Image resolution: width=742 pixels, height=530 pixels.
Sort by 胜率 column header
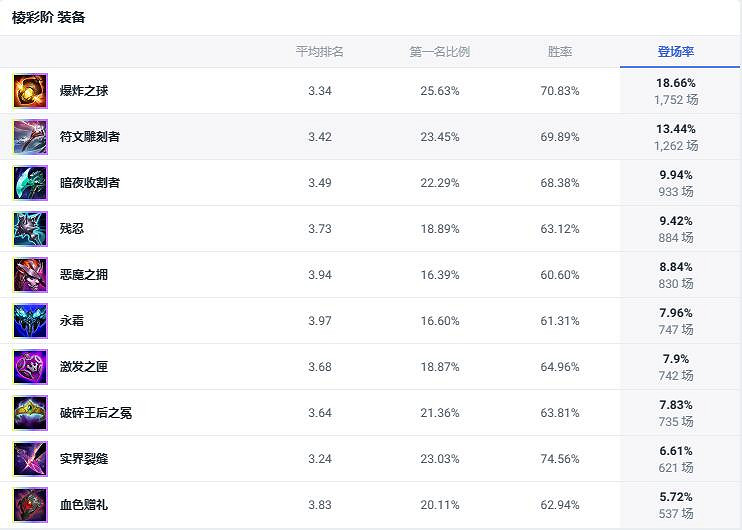(x=560, y=52)
